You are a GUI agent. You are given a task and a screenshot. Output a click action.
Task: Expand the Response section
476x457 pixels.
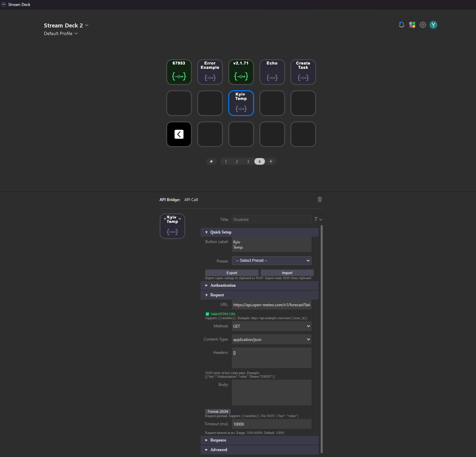point(218,440)
